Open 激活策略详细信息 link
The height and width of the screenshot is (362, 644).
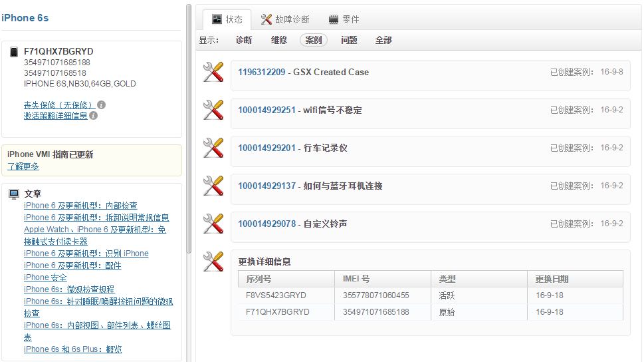tap(55, 116)
